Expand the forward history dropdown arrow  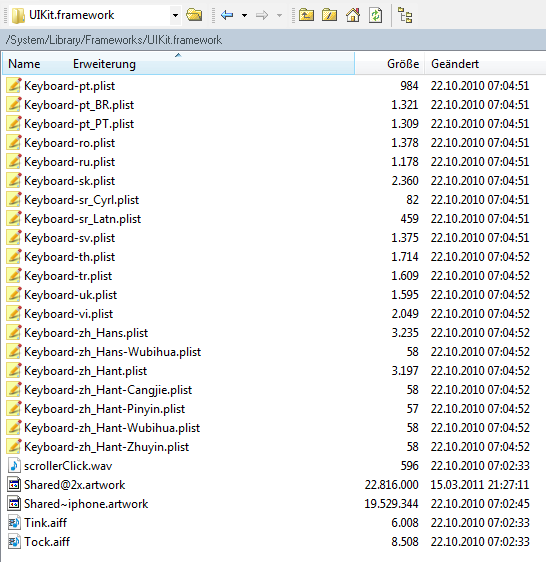click(x=279, y=15)
